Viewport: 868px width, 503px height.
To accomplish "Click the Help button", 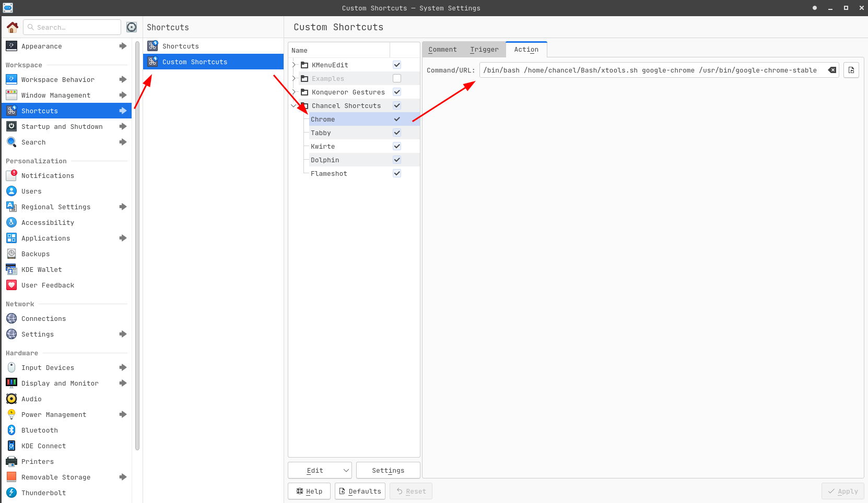I will 309,491.
